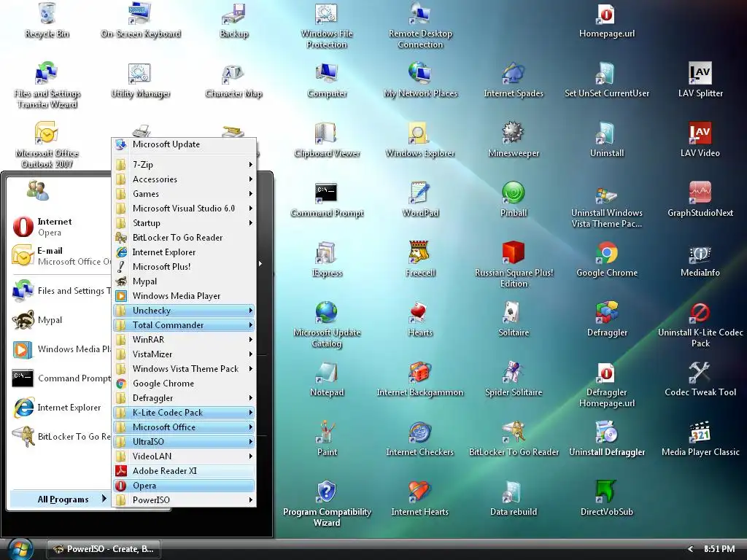Open the Clipboard Viewer icon
The image size is (747, 560).
point(327,139)
